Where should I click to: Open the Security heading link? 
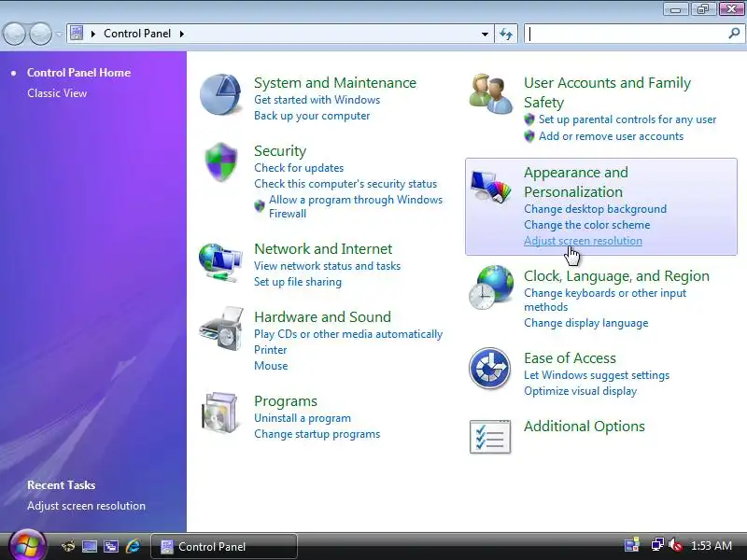click(x=280, y=151)
